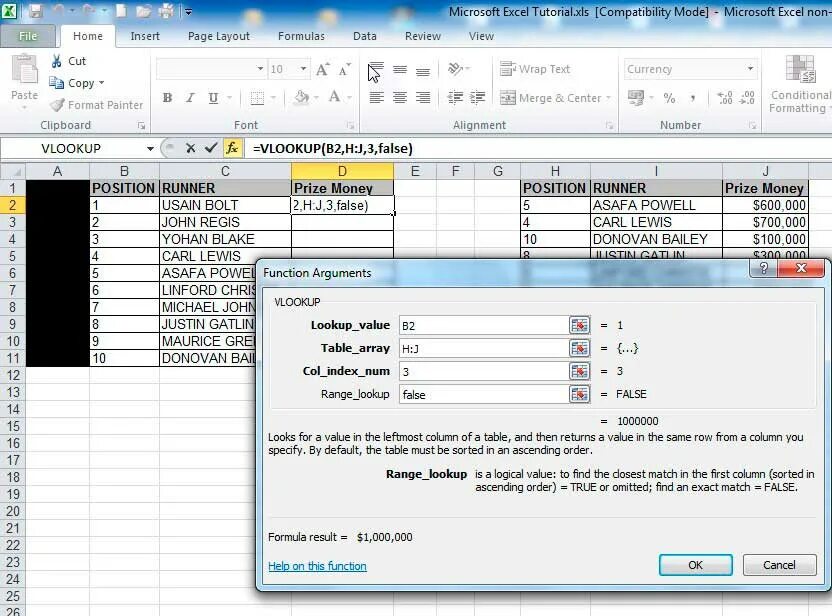
Task: Expand Clipboard group dialog launcher
Action: click(x=141, y=126)
